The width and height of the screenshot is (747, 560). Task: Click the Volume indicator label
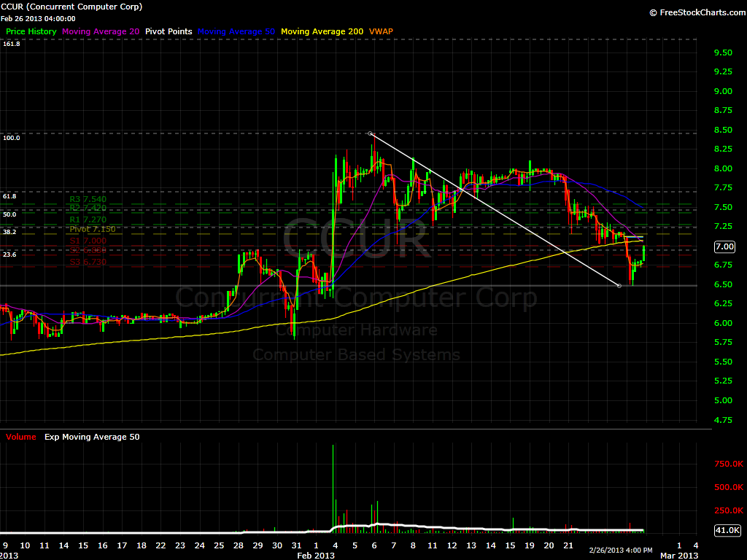tap(21, 437)
